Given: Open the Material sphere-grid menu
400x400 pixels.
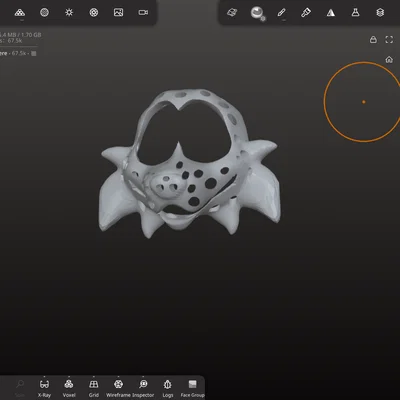Looking at the screenshot, I should (x=44, y=13).
